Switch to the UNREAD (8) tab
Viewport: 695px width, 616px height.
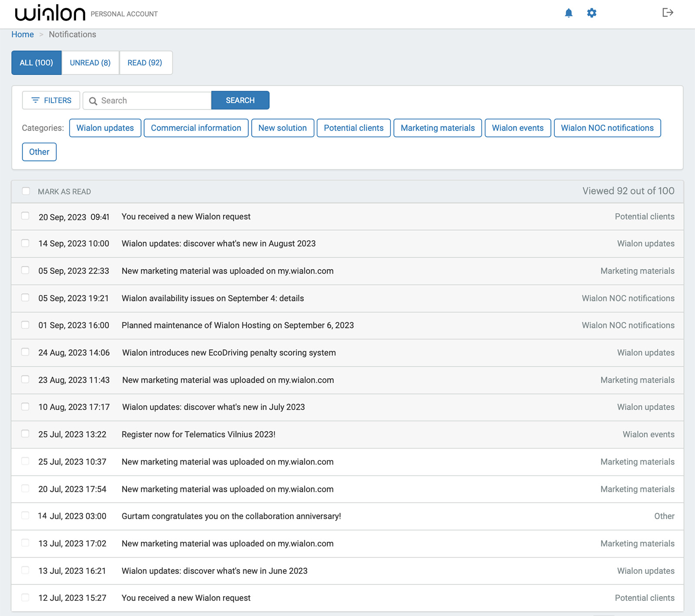pos(90,63)
